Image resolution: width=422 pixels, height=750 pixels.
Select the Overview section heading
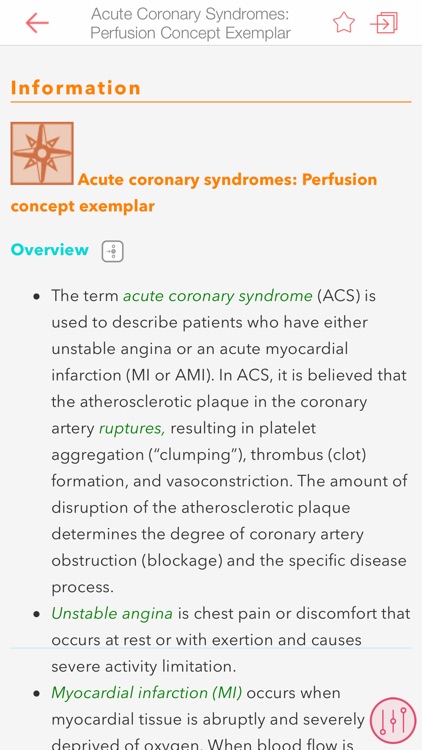click(x=50, y=250)
